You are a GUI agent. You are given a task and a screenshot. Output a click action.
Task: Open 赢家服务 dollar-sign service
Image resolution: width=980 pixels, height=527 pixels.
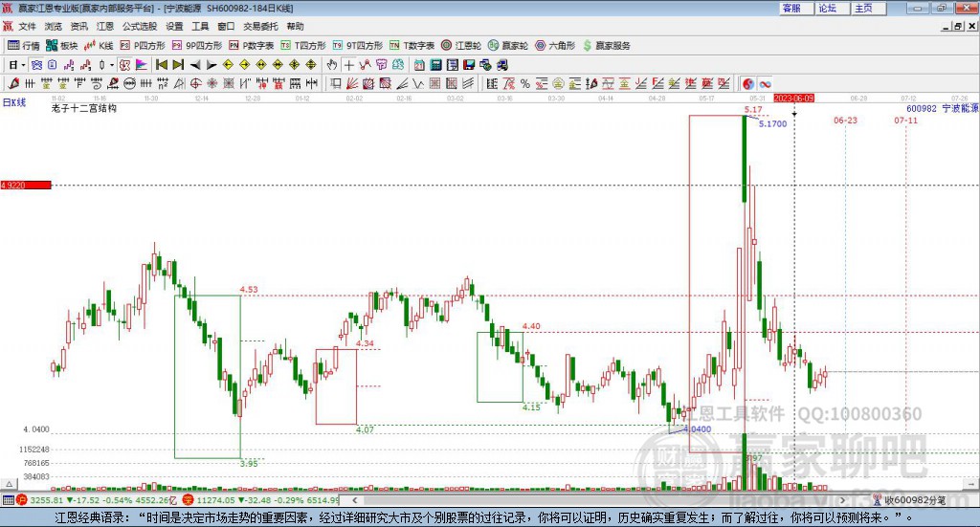point(607,46)
